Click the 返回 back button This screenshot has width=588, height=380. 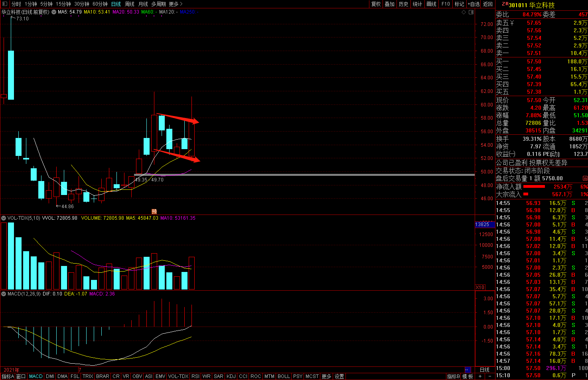(x=488, y=4)
